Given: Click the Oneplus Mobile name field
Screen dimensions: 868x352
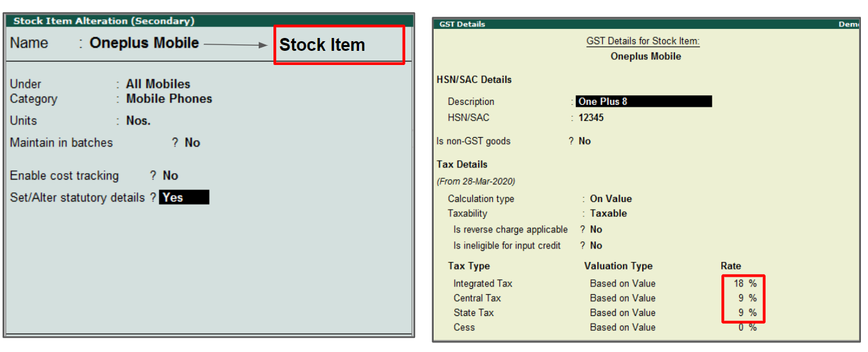Looking at the screenshot, I should pos(144,43).
